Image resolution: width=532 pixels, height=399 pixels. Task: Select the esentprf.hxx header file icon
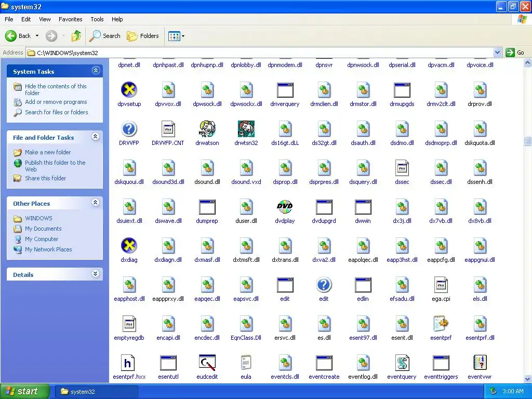[x=127, y=363]
